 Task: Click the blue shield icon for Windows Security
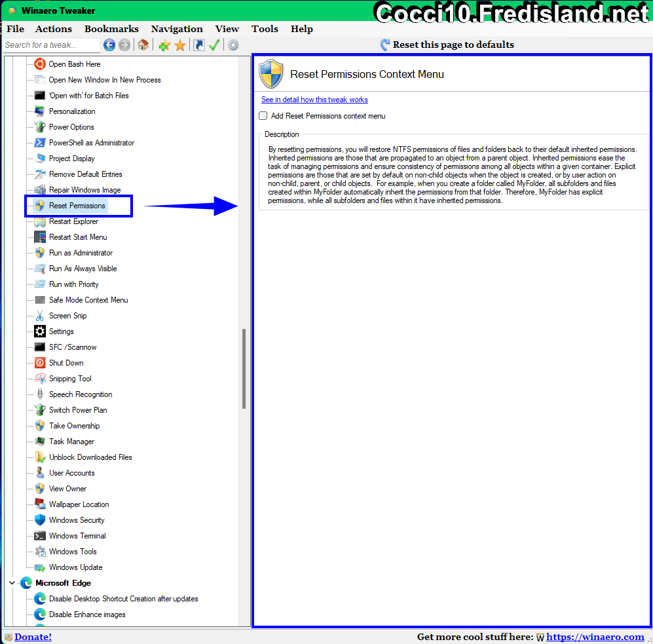click(x=40, y=520)
